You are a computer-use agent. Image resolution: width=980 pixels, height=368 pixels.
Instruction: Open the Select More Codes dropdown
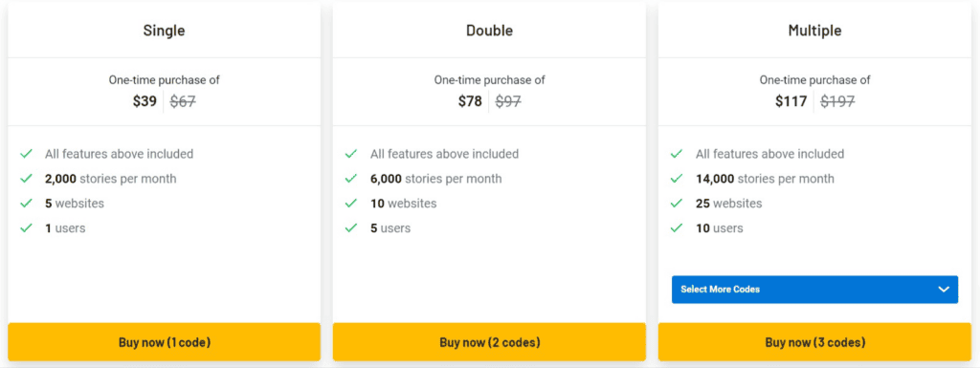(x=815, y=290)
